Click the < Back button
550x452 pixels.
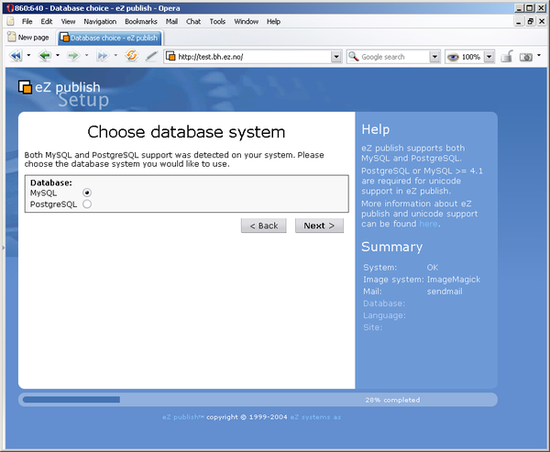[264, 225]
